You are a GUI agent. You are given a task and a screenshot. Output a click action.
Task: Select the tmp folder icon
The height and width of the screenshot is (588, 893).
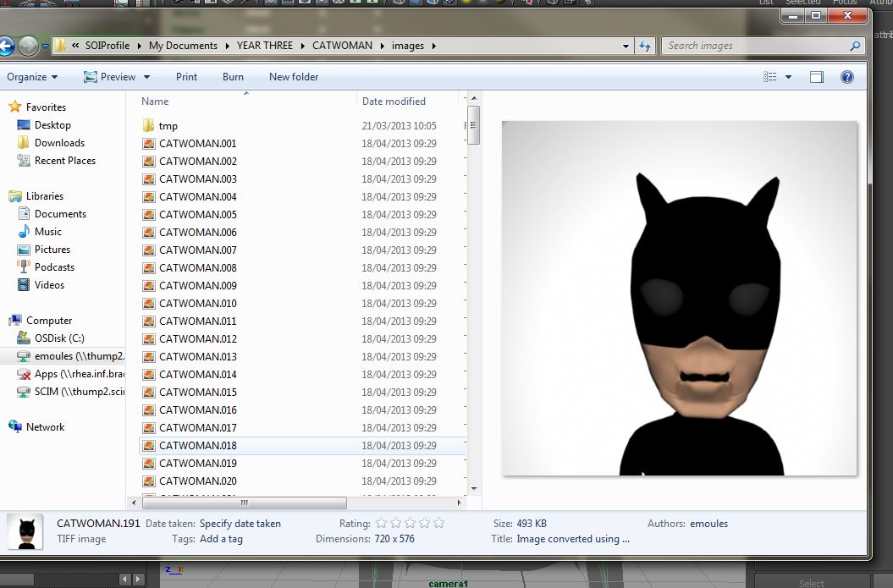(149, 125)
